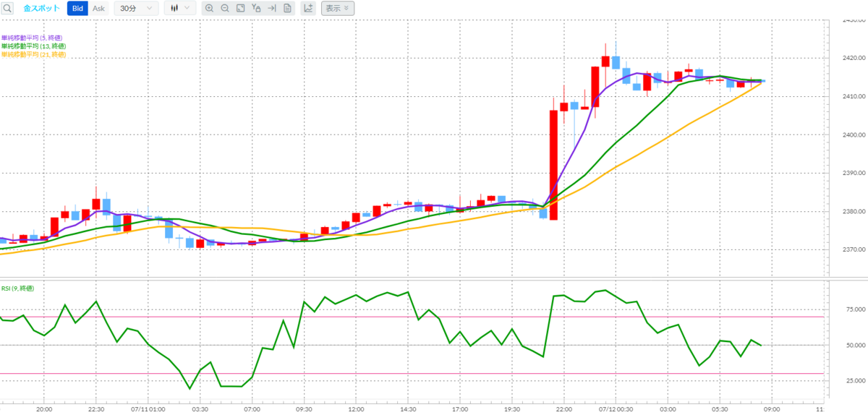868x415 pixels.
Task: Open the 30分 timeframe dropdown
Action: pos(137,9)
